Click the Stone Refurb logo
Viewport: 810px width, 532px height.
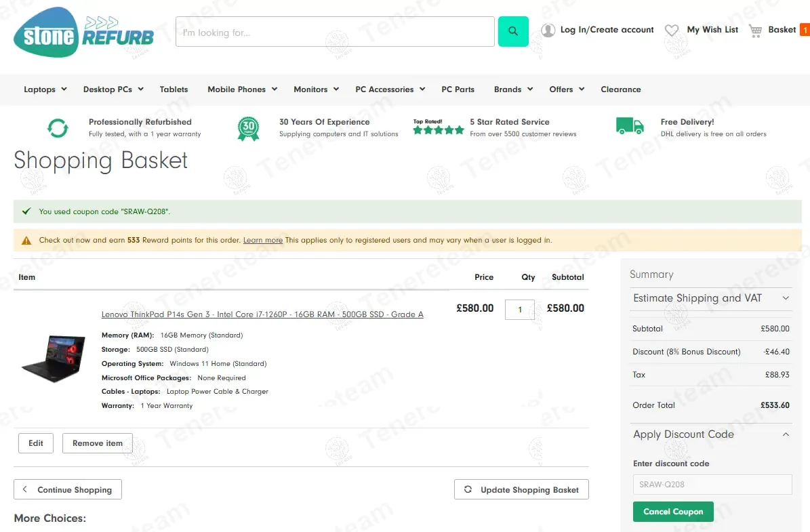click(83, 32)
